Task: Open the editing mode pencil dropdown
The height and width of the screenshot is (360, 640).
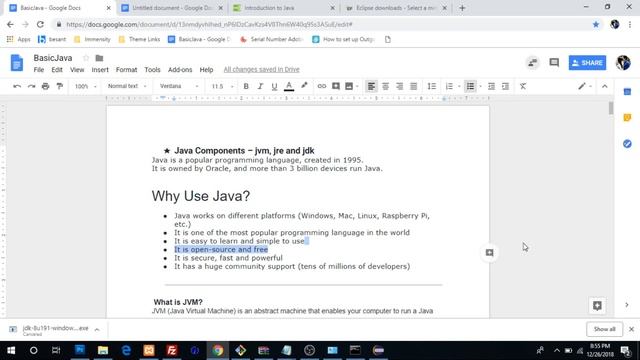Action: point(585,86)
